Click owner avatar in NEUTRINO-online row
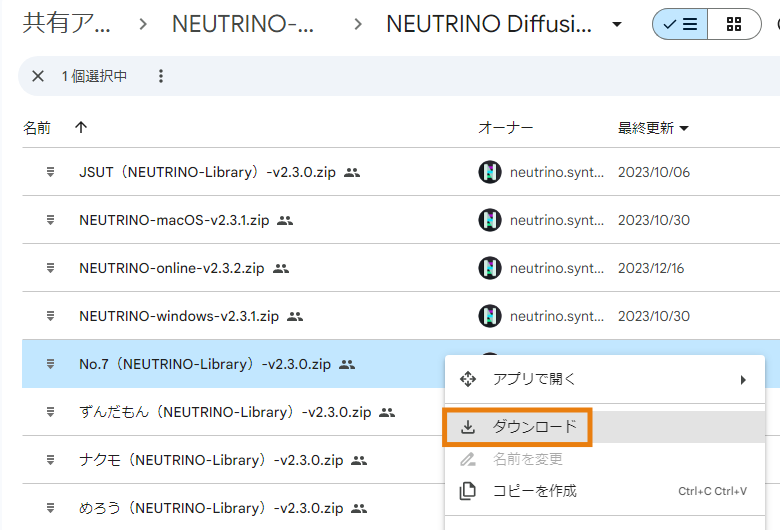Viewport: 780px width, 530px height. point(489,268)
